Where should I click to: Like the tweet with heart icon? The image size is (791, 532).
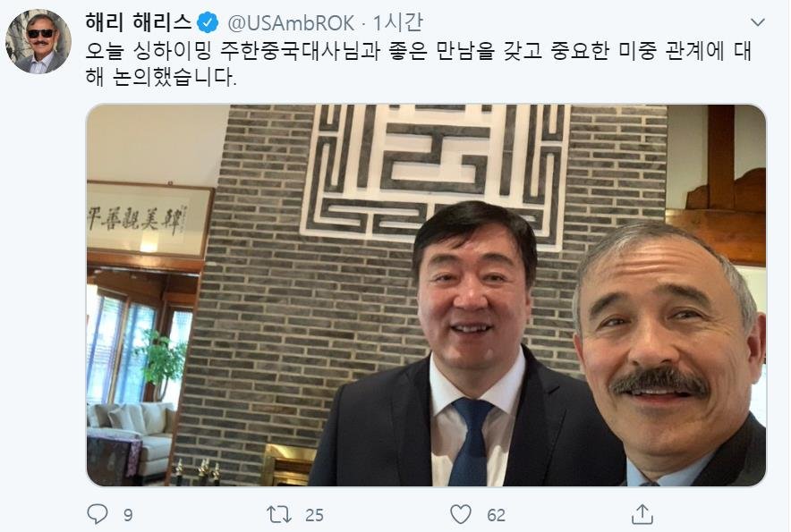[461, 514]
